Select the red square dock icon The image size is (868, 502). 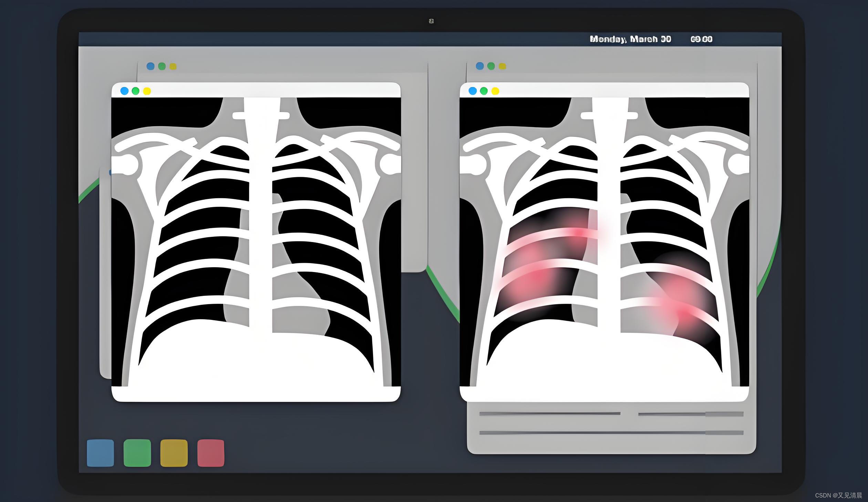[211, 453]
